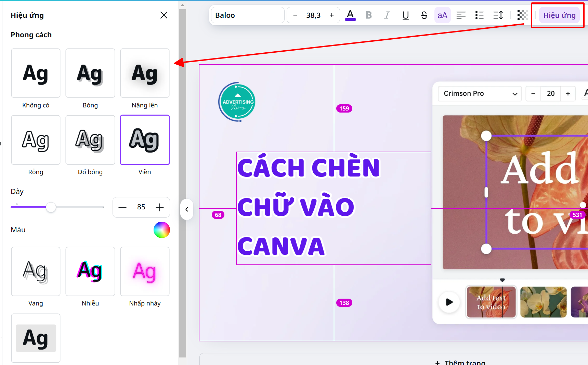
Task: Click the aA text case icon
Action: 442,15
